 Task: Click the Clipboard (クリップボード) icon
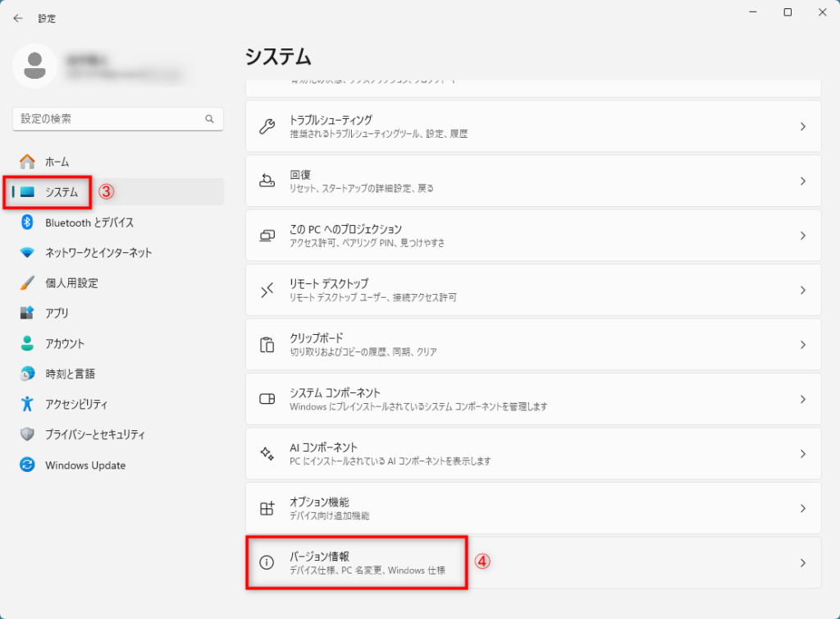pyautogui.click(x=267, y=344)
